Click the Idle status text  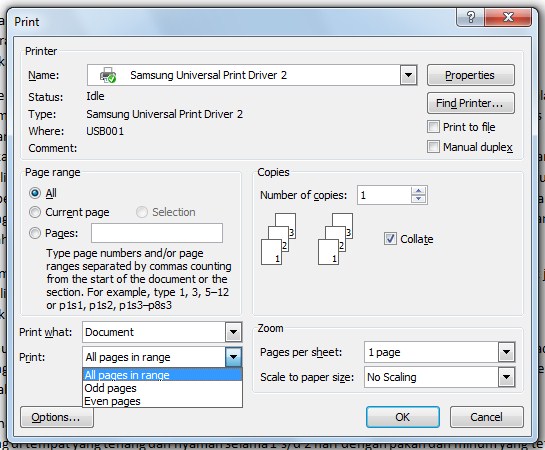95,96
